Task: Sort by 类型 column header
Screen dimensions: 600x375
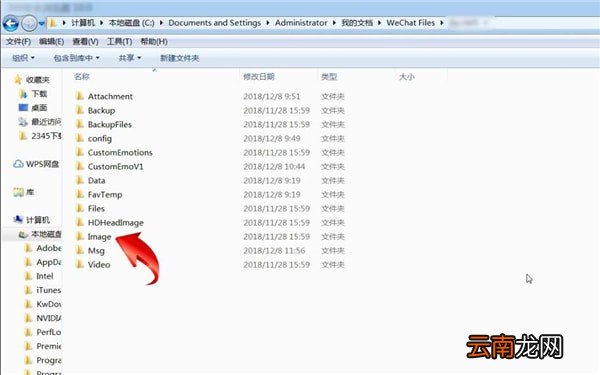Action: pyautogui.click(x=329, y=77)
